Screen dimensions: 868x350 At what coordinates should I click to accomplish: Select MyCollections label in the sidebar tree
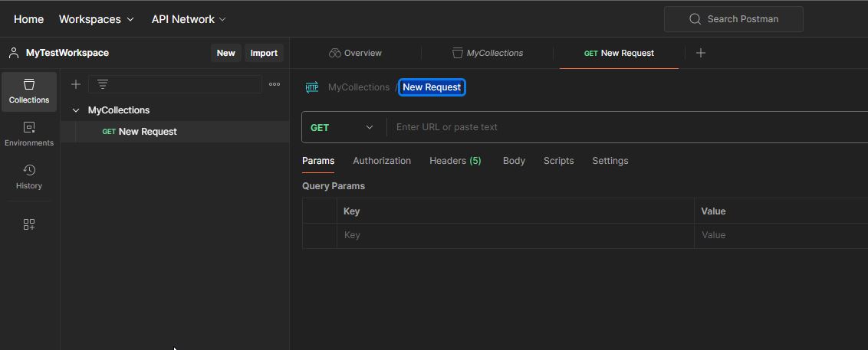tap(119, 110)
